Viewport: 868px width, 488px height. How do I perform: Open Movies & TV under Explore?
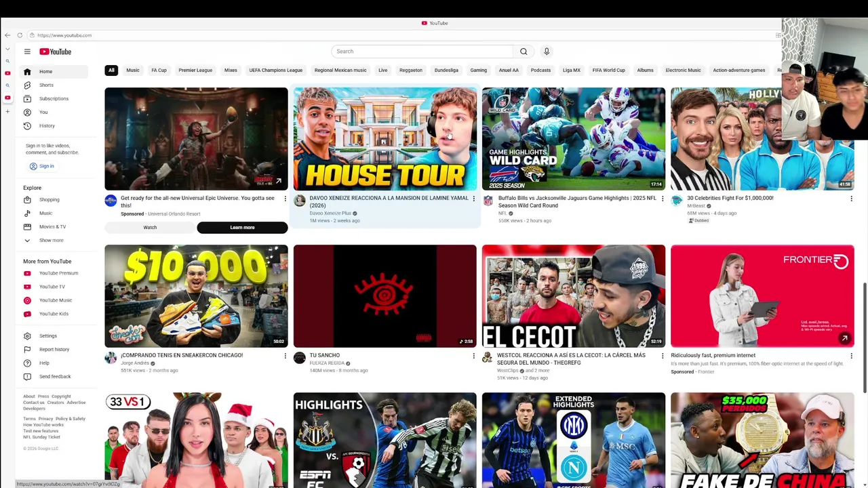[x=54, y=226]
